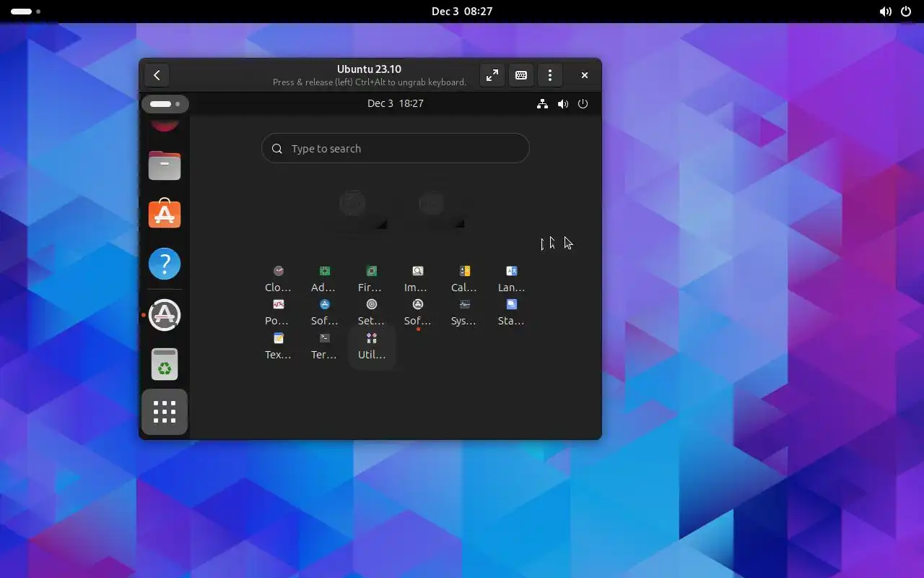Screen dimensions: 924x578
Task: Open the three-dot menu in Boxes header
Action: point(550,75)
